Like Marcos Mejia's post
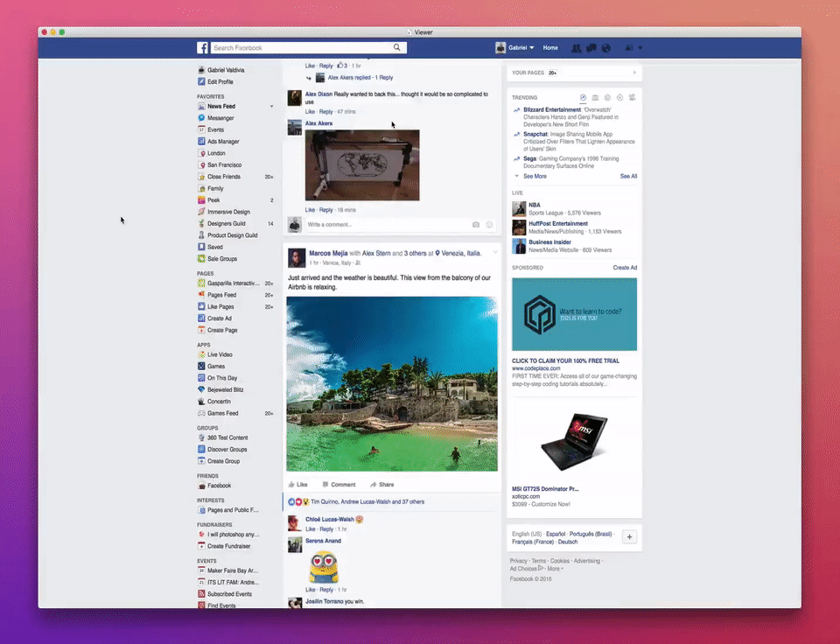Image resolution: width=840 pixels, height=644 pixels. pos(297,485)
